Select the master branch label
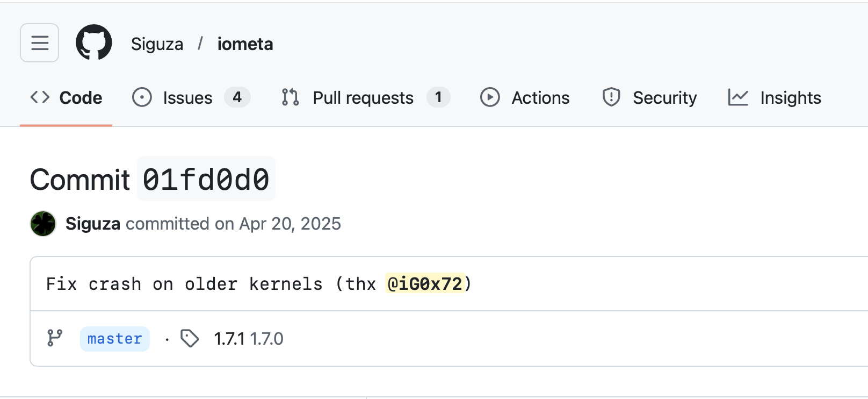 pyautogui.click(x=114, y=338)
